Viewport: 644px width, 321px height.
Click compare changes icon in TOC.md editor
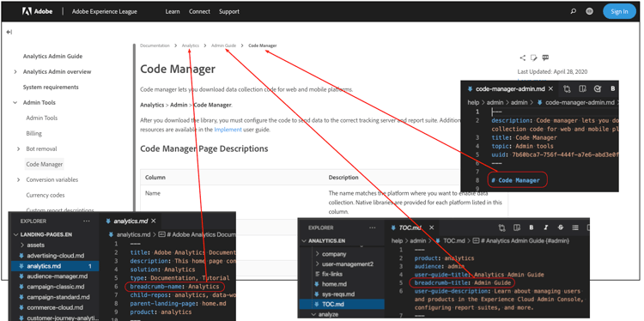(502, 227)
